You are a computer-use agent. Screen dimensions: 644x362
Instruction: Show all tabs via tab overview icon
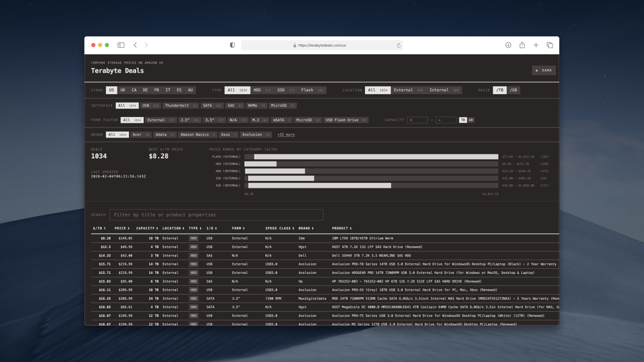point(550,45)
